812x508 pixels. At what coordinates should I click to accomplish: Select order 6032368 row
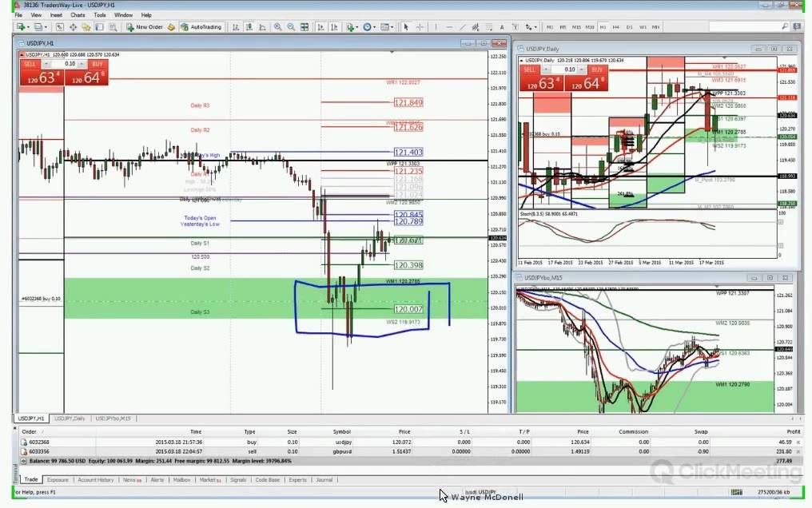pyautogui.click(x=410, y=443)
